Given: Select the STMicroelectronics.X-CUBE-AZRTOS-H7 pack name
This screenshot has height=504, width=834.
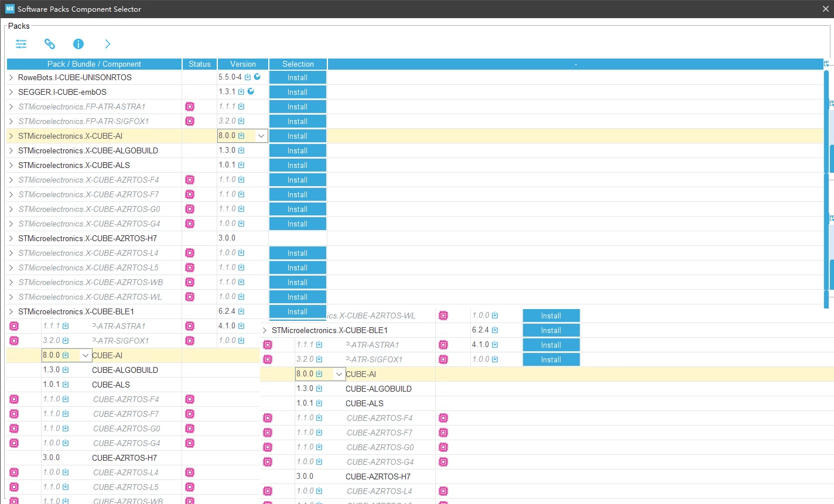Looking at the screenshot, I should coord(87,238).
